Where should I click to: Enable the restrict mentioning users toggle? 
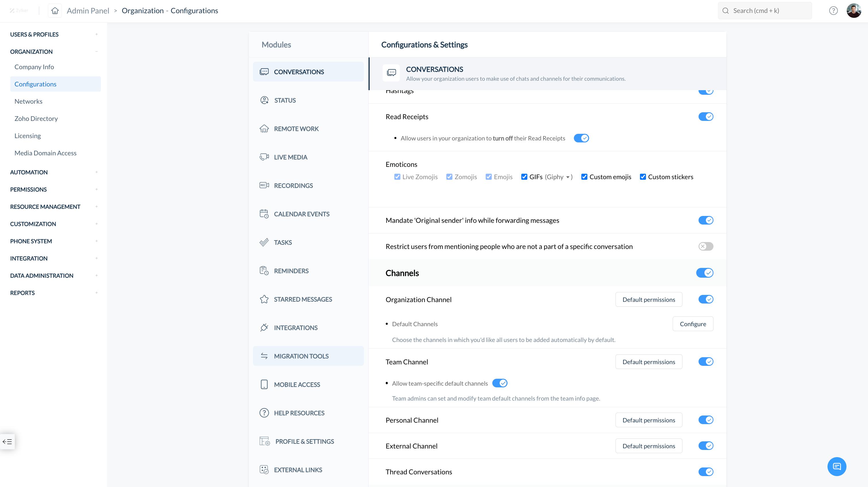pyautogui.click(x=706, y=246)
